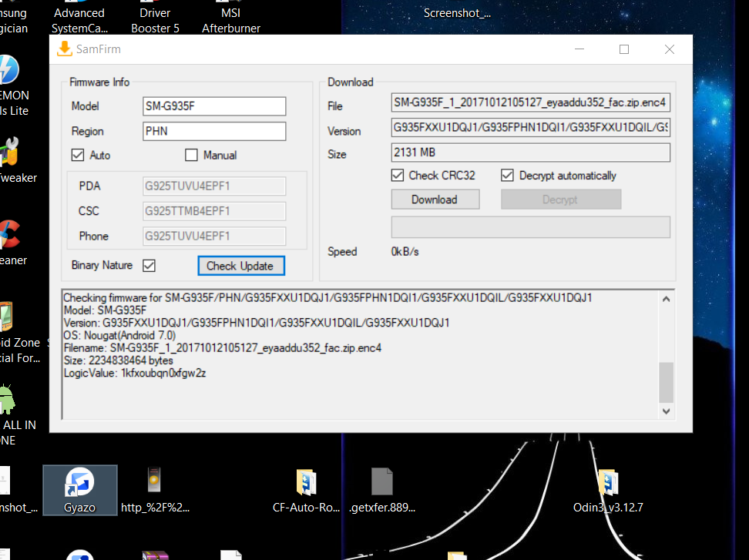Open the Tweaker desktop icon
749x560 pixels.
click(17, 160)
